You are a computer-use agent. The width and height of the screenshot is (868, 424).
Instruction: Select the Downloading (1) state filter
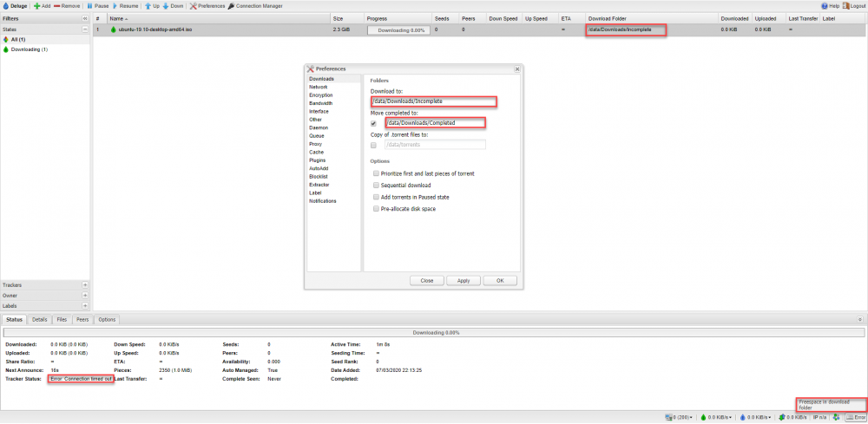(45, 49)
